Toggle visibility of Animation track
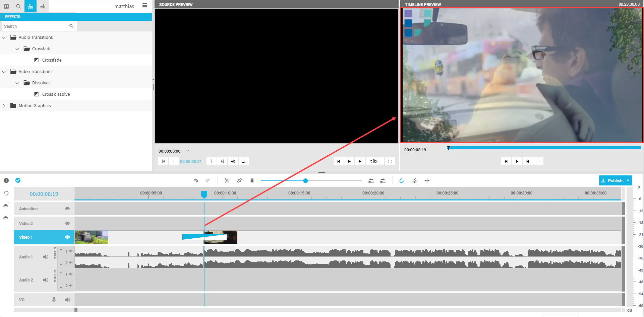The width and height of the screenshot is (644, 317). [x=67, y=209]
